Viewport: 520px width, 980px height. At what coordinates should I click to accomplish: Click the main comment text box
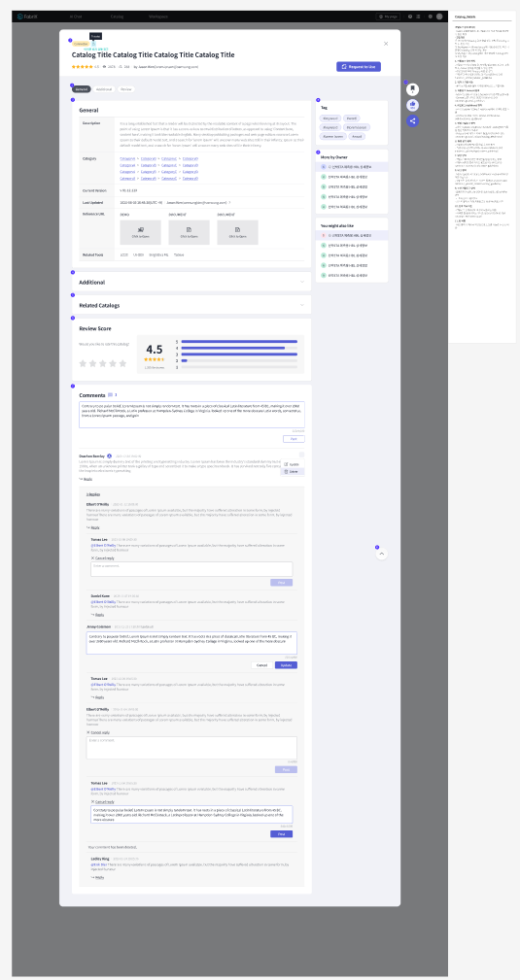click(192, 415)
